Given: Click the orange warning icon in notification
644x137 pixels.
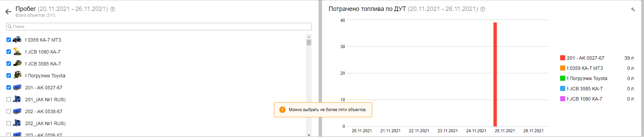Looking at the screenshot, I should pos(282,110).
